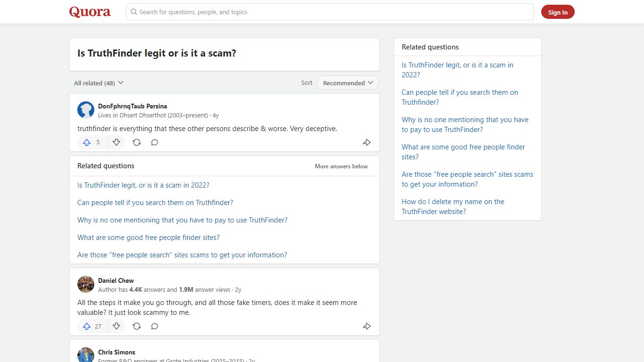644x362 pixels.
Task: Click the '4y' timestamp on Persina's answer
Action: pos(216,115)
